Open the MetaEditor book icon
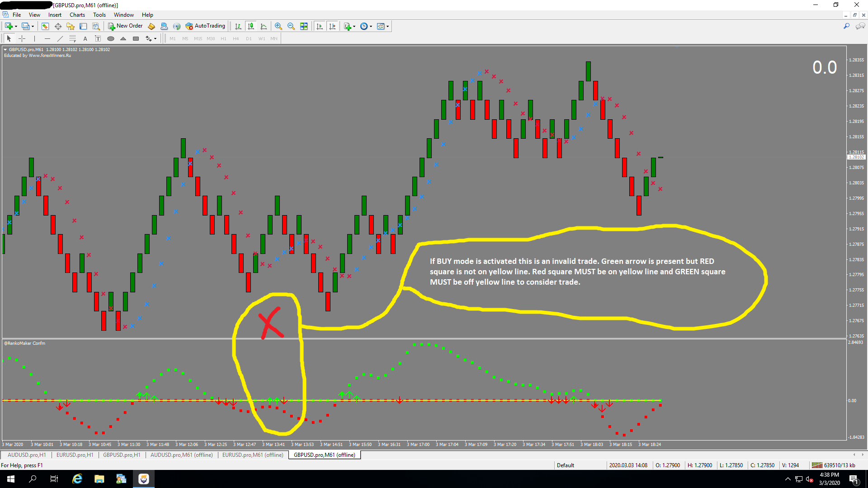868x488 pixels. 151,26
